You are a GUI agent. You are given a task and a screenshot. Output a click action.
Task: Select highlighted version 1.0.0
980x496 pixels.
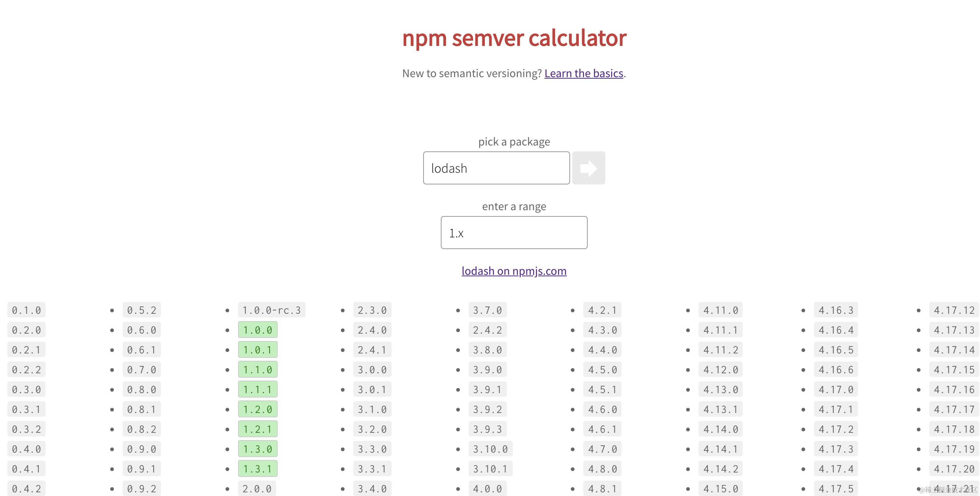[x=257, y=330]
